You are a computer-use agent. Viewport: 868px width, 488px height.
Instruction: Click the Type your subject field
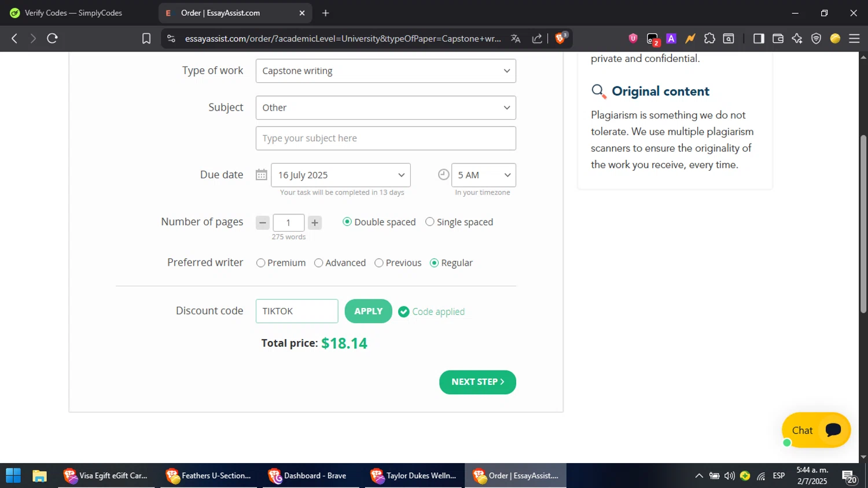(386, 138)
